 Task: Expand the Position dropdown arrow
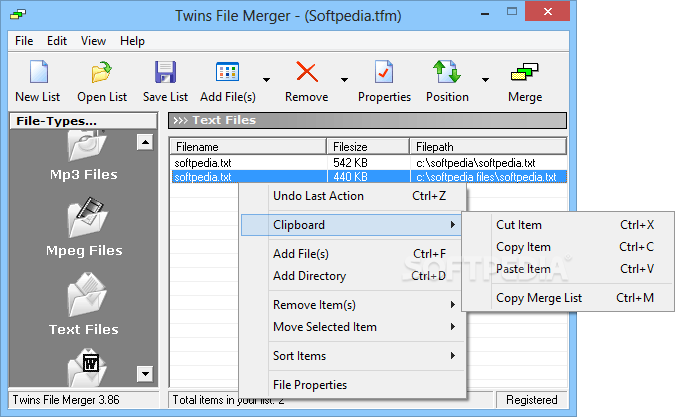pyautogui.click(x=485, y=80)
